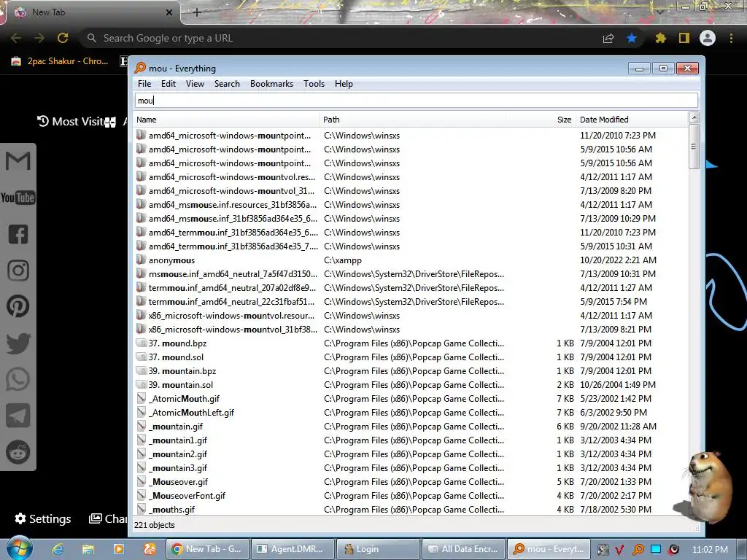The image size is (747, 560).
Task: Select the '_AtomicMouthLeft.gif' file row
Action: tap(411, 413)
